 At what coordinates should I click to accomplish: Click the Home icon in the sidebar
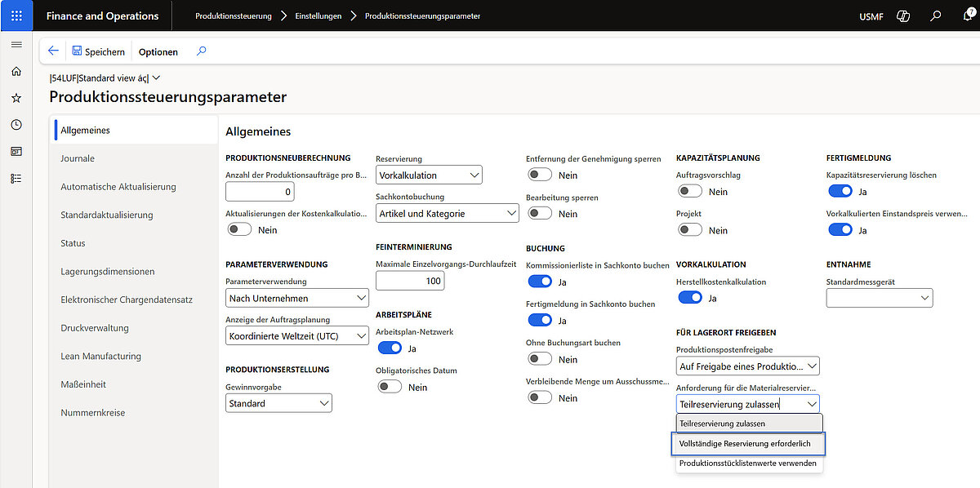(16, 71)
